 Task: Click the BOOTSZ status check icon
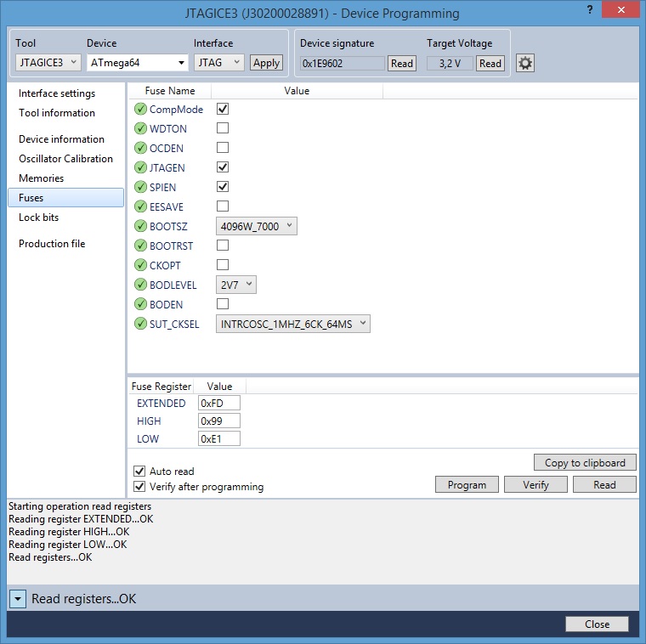pyautogui.click(x=140, y=226)
